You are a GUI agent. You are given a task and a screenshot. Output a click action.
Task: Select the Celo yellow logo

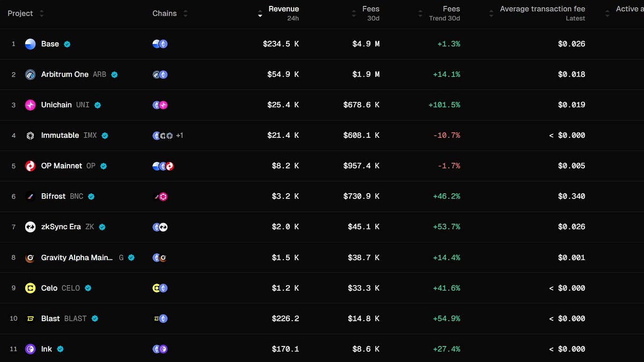[x=30, y=288]
